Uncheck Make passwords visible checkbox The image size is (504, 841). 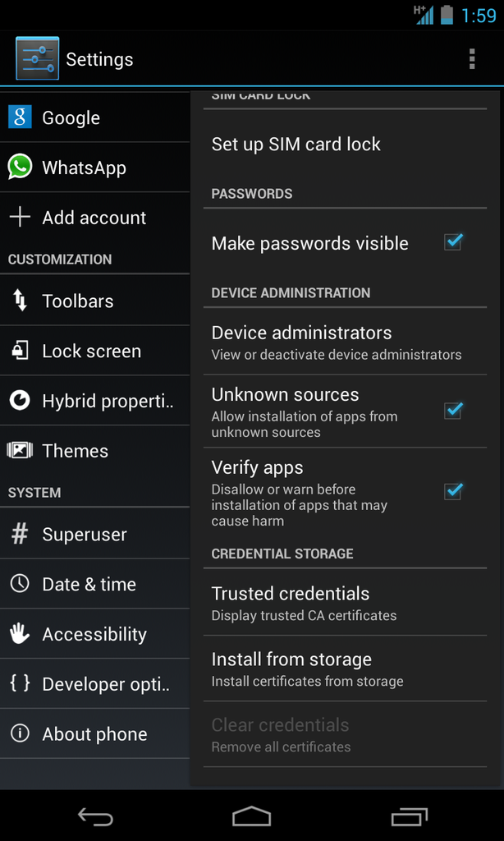point(453,242)
